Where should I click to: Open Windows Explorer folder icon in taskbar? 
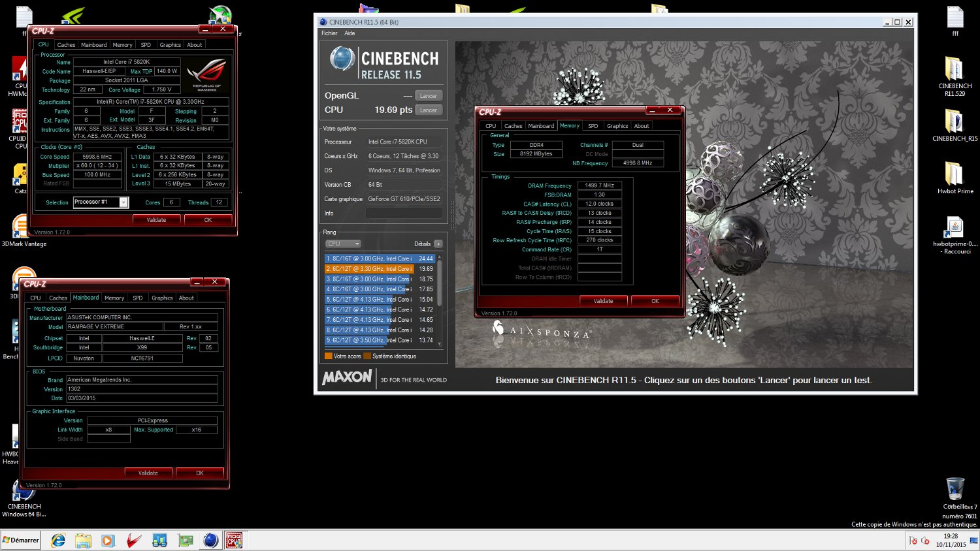[x=83, y=541]
